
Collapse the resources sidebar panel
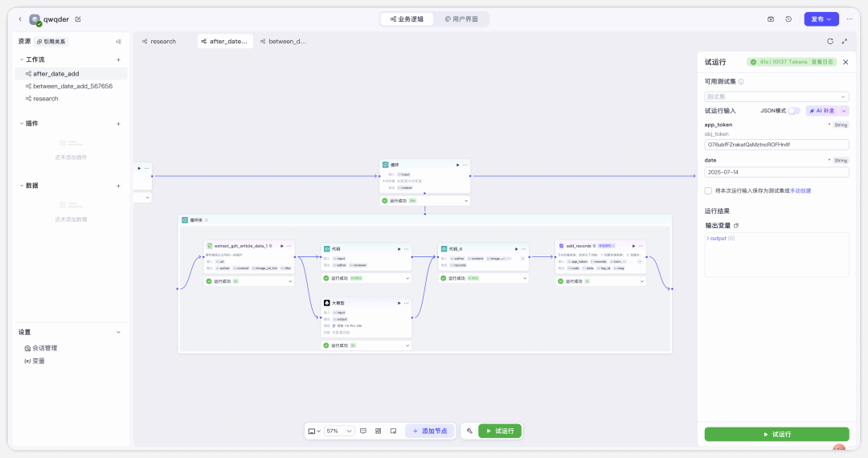[x=118, y=41]
